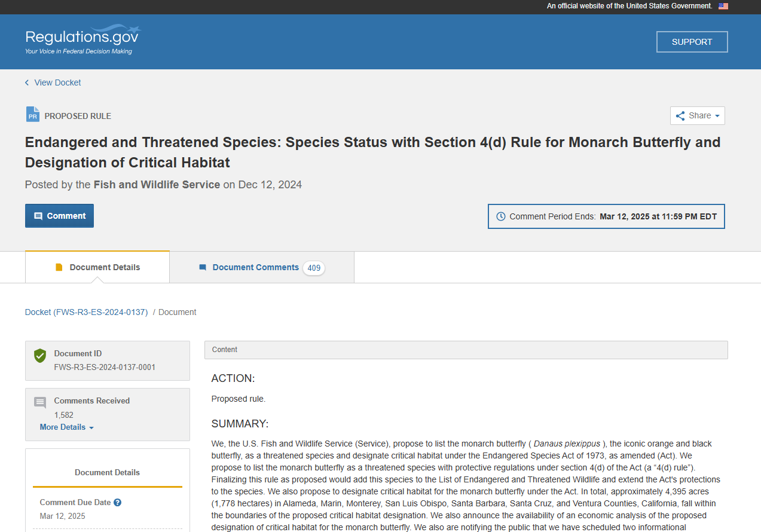
Task: Click the blue Comment button
Action: click(x=59, y=216)
